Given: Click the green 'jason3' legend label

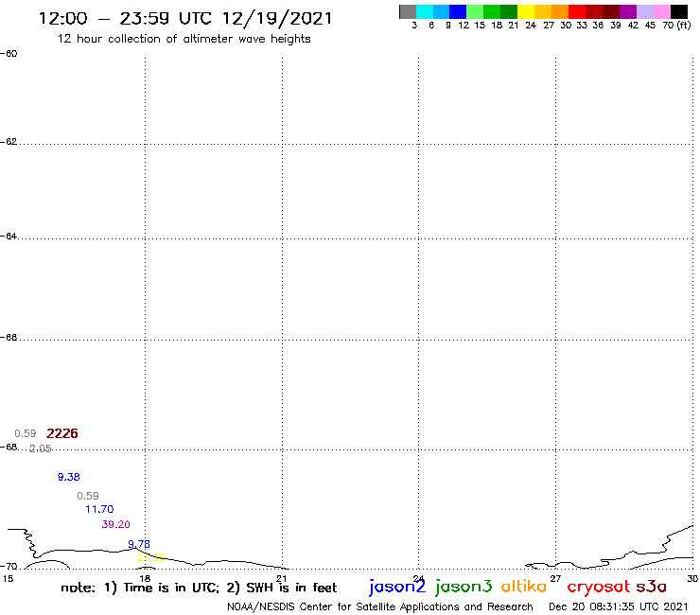Looking at the screenshot, I should coord(464,587).
